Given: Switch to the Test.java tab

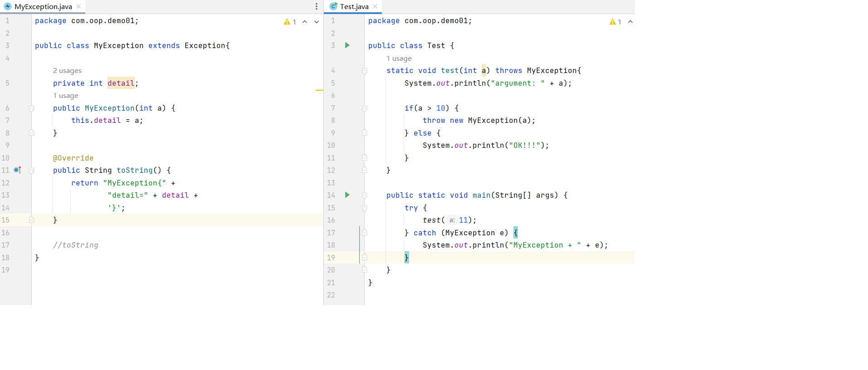Looking at the screenshot, I should [x=354, y=7].
